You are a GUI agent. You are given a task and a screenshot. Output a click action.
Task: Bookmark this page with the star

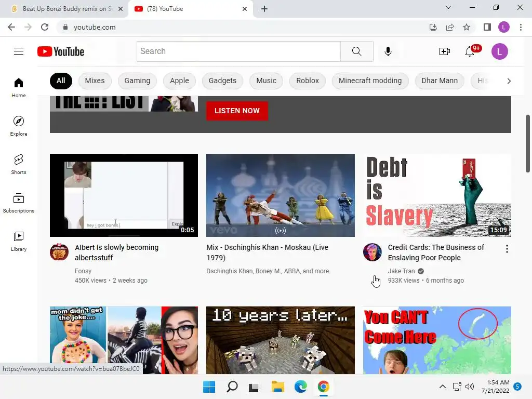click(x=467, y=27)
